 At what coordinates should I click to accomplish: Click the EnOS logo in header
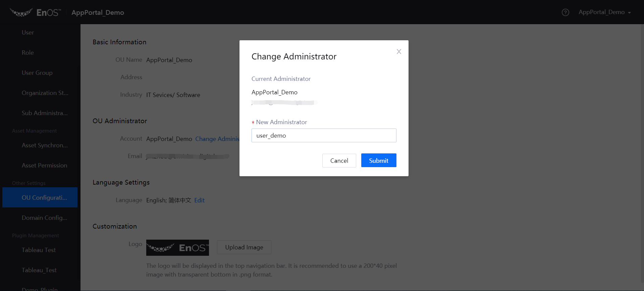pyautogui.click(x=36, y=12)
